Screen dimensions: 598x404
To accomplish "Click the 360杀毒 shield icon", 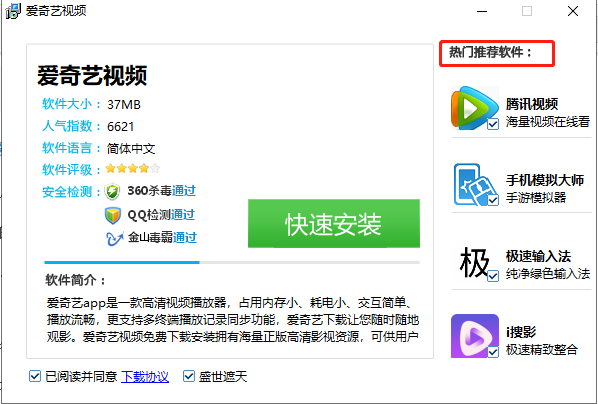I will click(113, 191).
